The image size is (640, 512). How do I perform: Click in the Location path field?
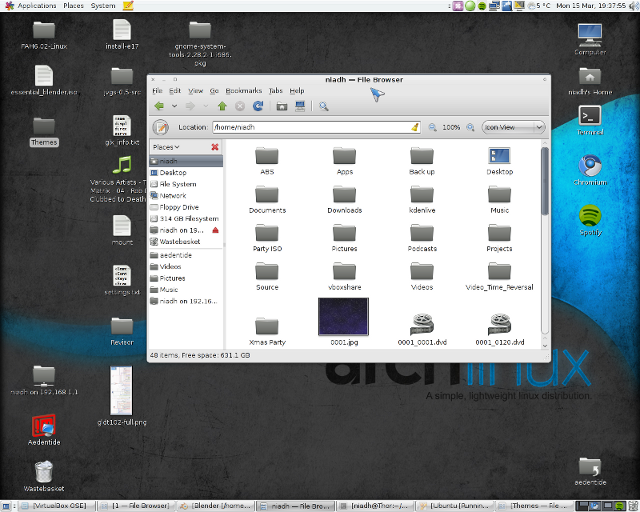tap(316, 127)
